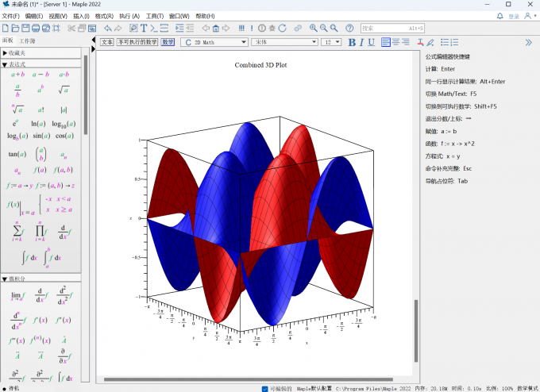This screenshot has width=540, height=392.
Task: Click the horizontal scrollbar below the plot
Action: tap(249, 379)
